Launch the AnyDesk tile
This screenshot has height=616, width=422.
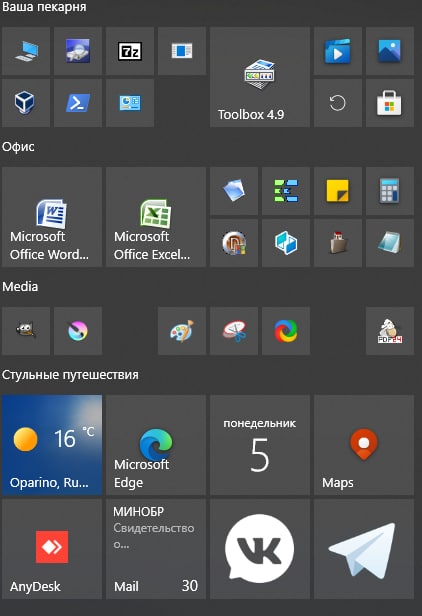pyautogui.click(x=52, y=549)
